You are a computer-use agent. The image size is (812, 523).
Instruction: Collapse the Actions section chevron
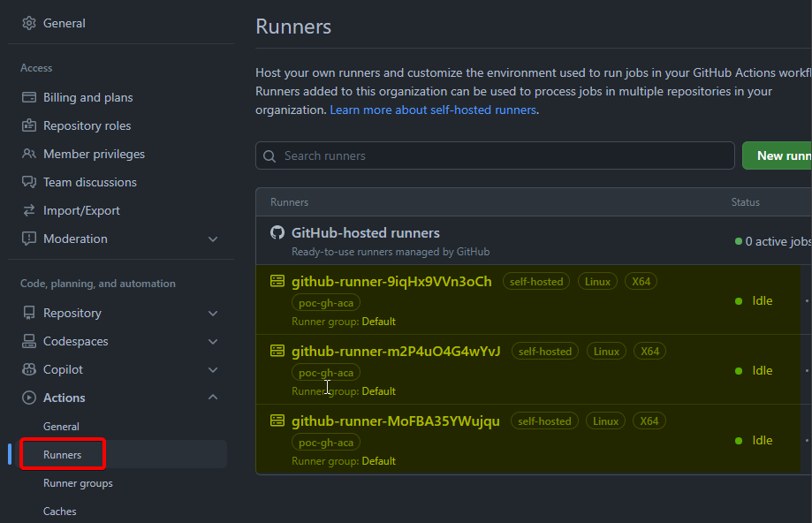(212, 398)
